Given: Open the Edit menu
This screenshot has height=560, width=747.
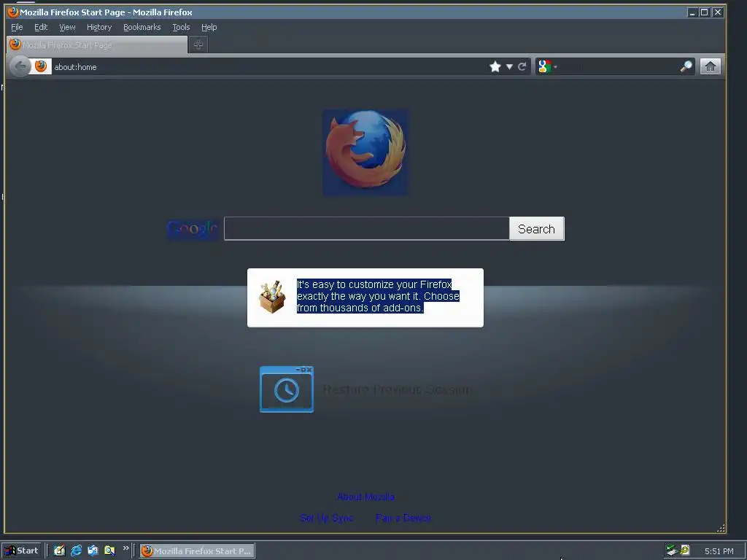Looking at the screenshot, I should point(41,27).
